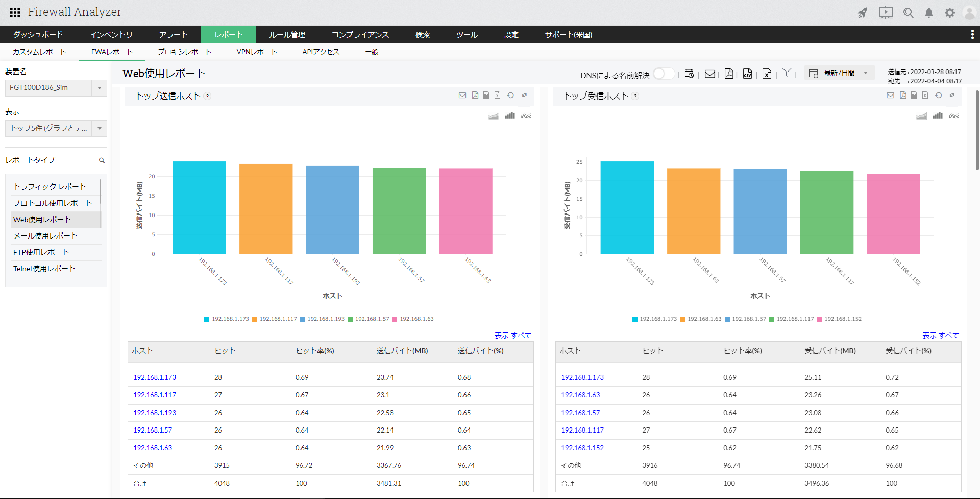Click the report filter funnel icon

tap(787, 73)
